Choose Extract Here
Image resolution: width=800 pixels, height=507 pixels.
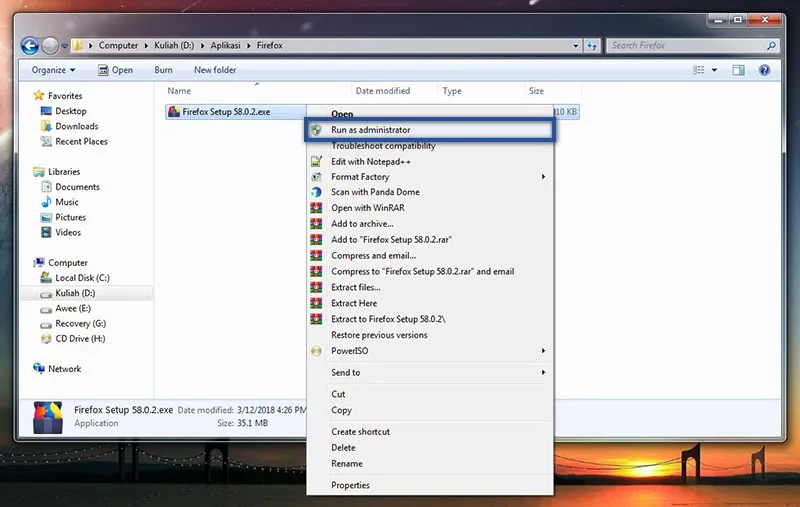(430, 303)
